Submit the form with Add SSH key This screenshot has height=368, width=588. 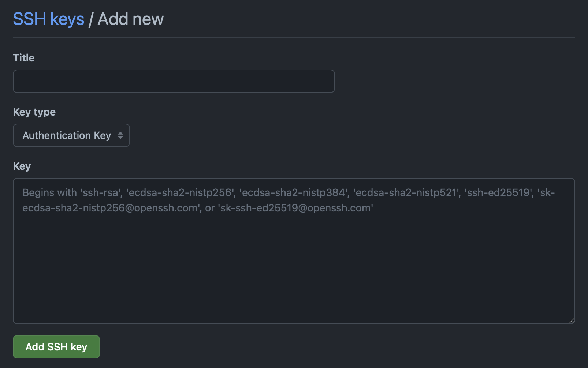click(56, 346)
